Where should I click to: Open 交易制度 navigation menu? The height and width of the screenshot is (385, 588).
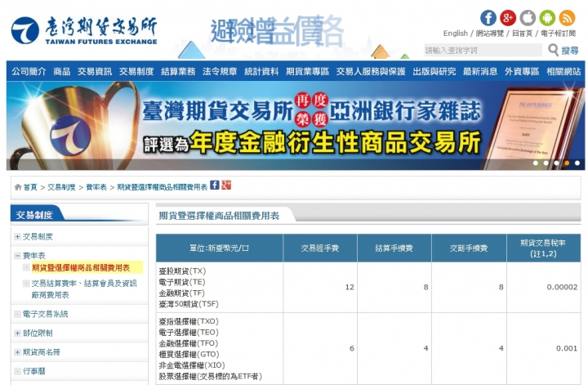coord(136,71)
